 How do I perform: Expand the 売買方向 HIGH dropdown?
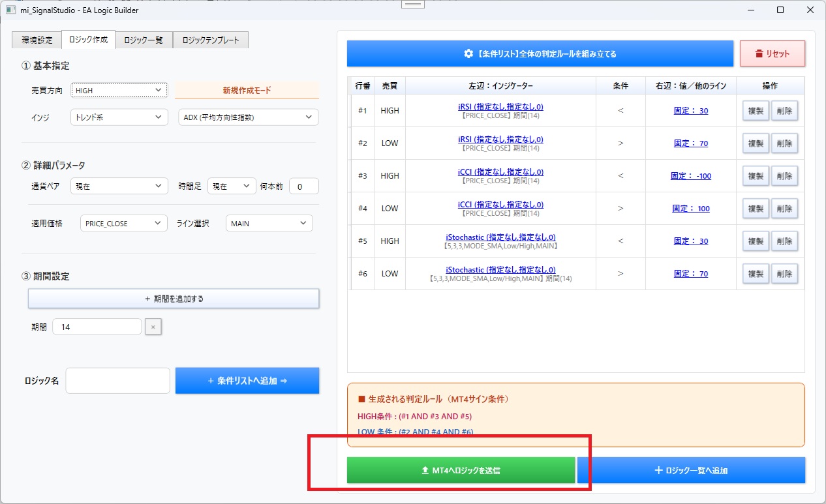(119, 91)
